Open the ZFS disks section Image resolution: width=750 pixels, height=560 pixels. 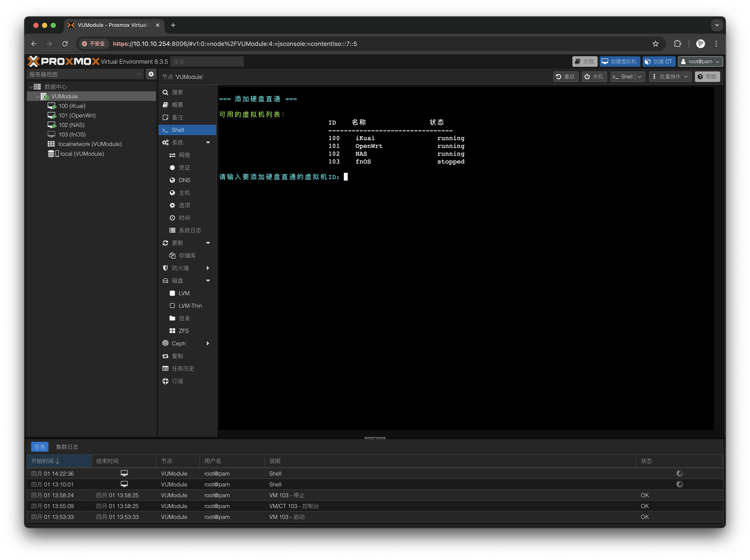pos(183,331)
